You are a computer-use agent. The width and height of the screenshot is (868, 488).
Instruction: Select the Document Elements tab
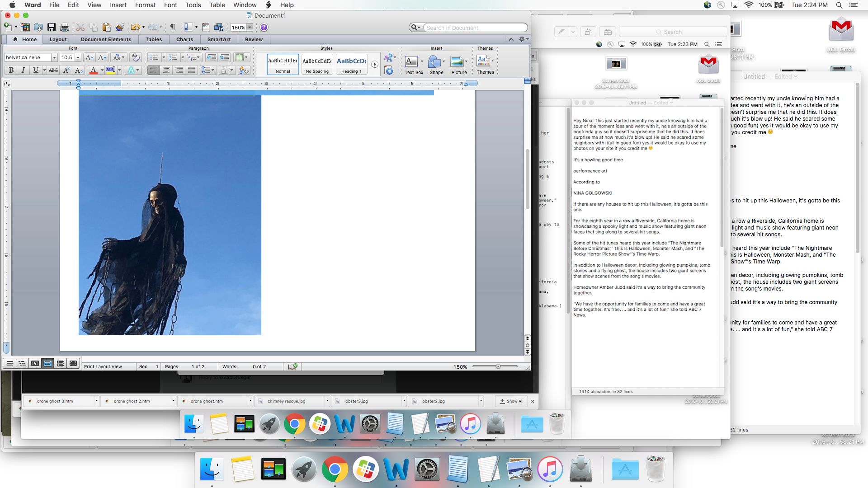(106, 39)
